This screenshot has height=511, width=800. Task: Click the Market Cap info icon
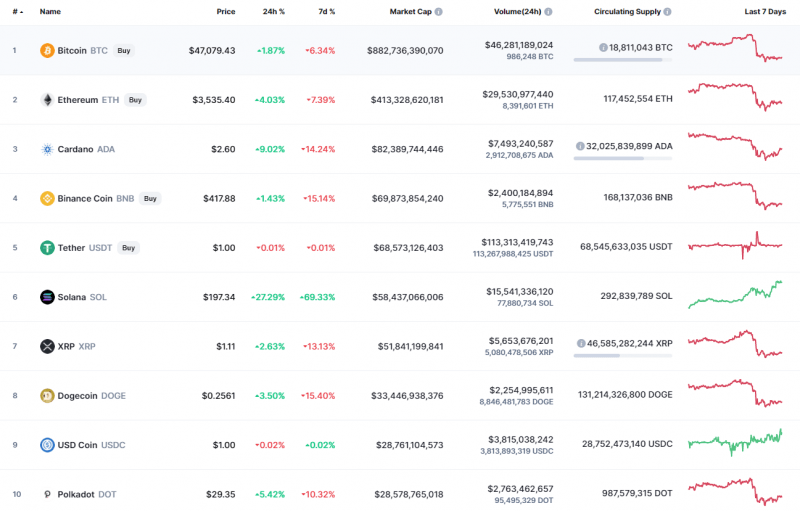pos(438,12)
